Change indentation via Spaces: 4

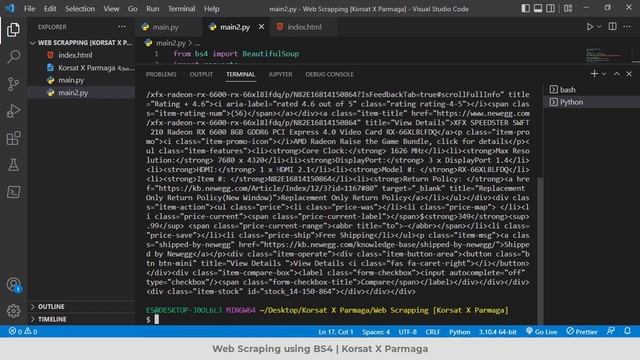pyautogui.click(x=376, y=332)
